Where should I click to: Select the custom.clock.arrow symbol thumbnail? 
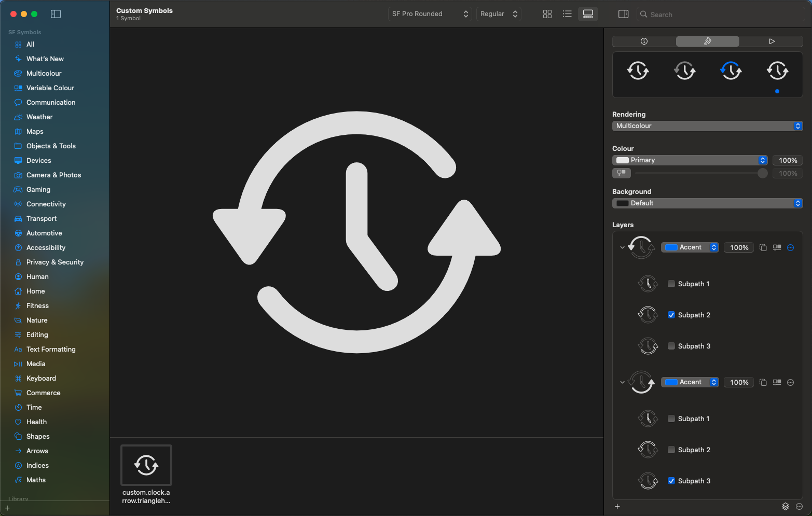coord(146,465)
